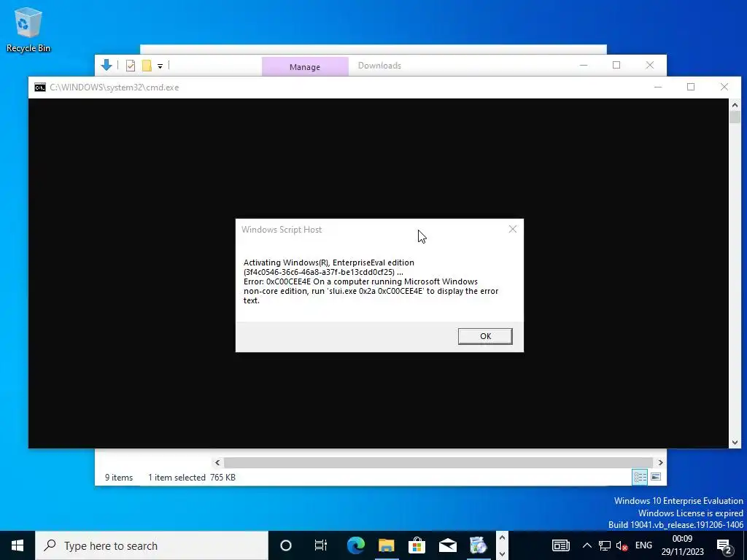Click cmd scrollbar up arrow

tap(735, 105)
